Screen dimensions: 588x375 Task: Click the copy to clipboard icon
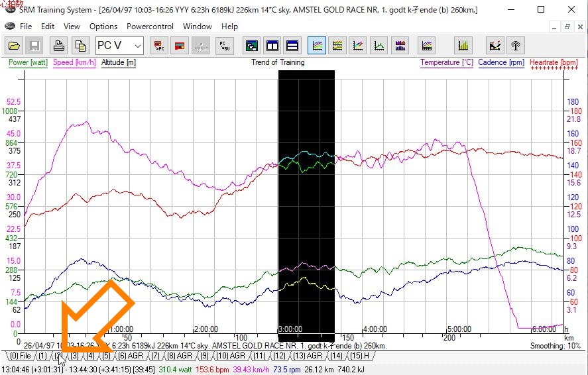pos(80,46)
